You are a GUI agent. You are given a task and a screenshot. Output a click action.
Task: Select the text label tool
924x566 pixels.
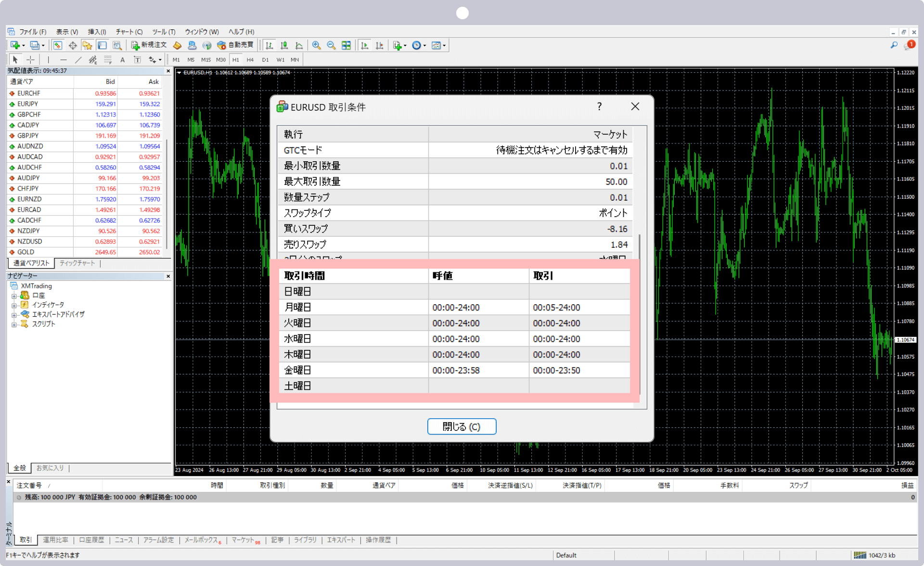point(137,60)
